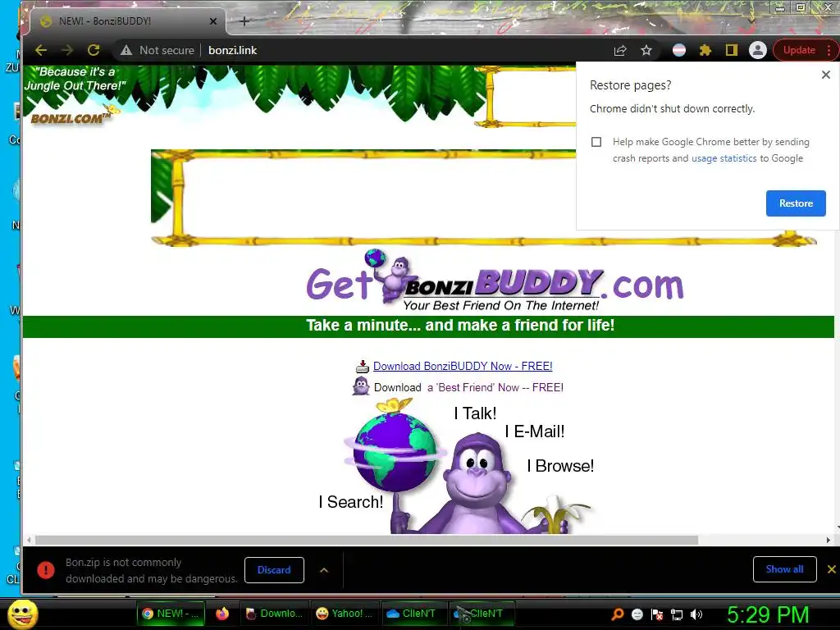Open the Extensions puzzle piece menu
The image size is (840, 630).
coord(705,50)
